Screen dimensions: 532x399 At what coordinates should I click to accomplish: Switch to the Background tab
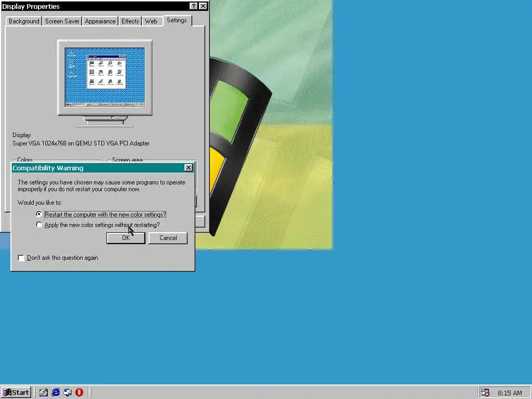24,21
